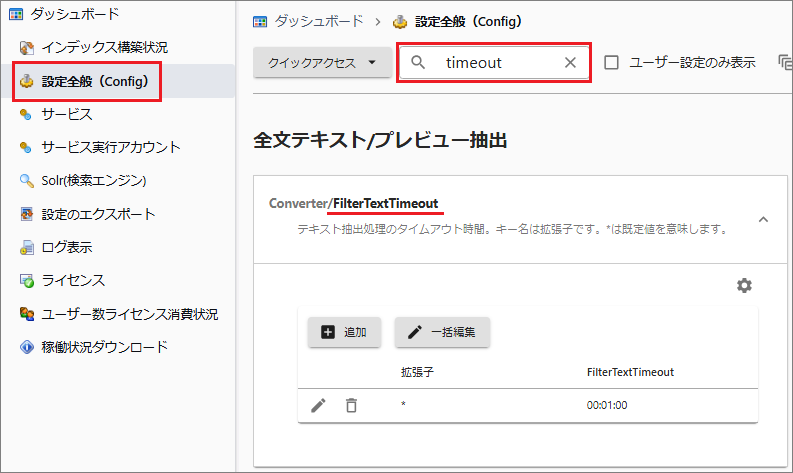The image size is (793, 473).
Task: Click the magnifier icon in search box
Action: (x=419, y=63)
